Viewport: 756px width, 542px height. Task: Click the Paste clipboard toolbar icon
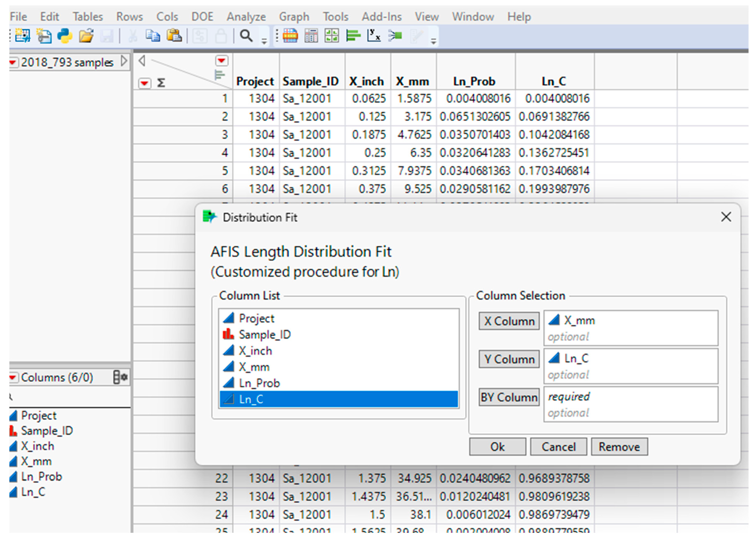(x=174, y=36)
